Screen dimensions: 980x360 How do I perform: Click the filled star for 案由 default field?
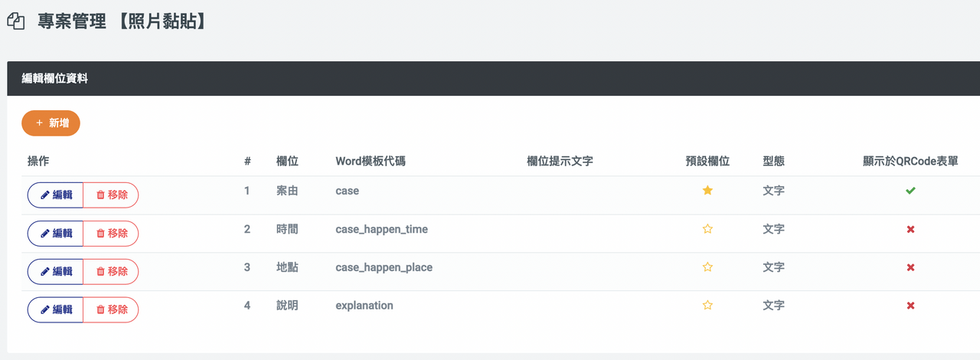(x=707, y=191)
